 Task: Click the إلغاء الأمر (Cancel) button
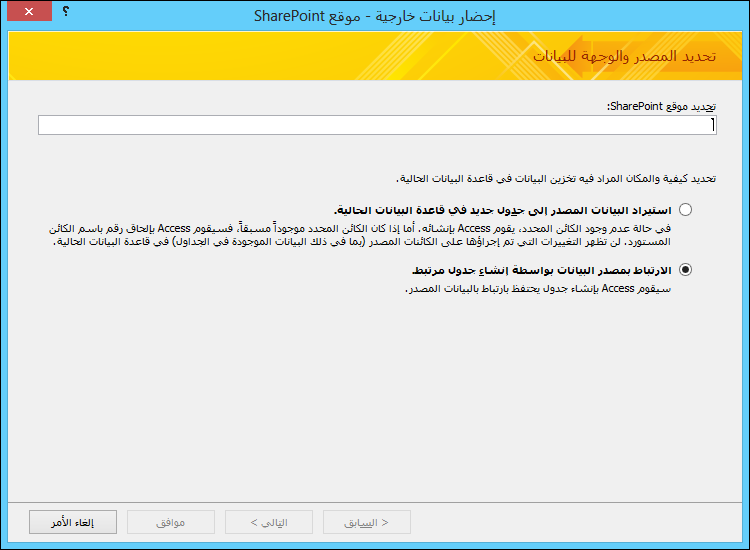point(73,522)
